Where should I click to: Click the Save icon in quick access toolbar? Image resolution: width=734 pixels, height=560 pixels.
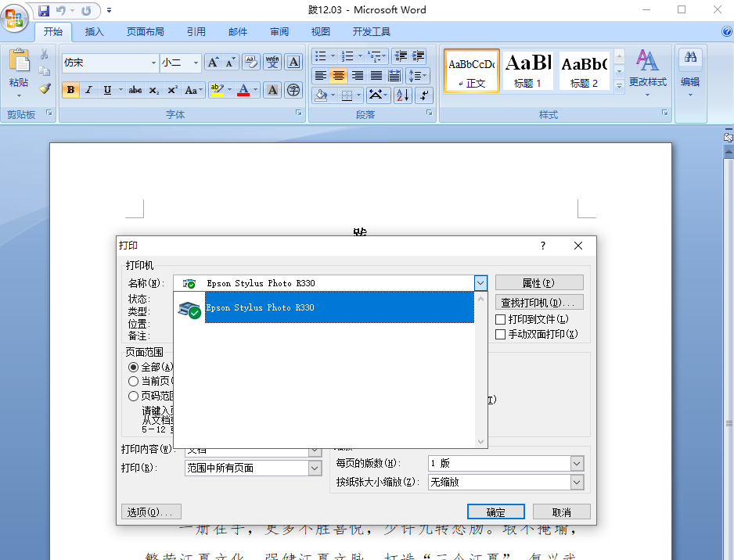[x=44, y=11]
